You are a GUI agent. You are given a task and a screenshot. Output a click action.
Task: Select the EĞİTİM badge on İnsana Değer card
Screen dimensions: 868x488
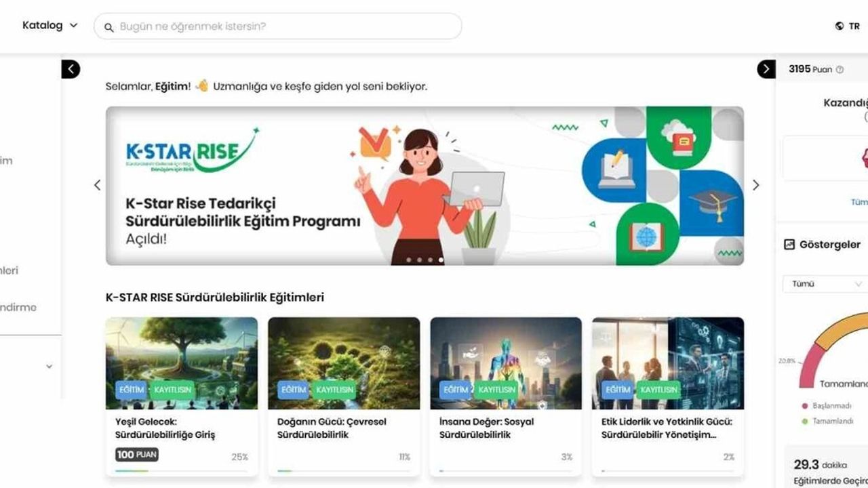[x=456, y=390]
